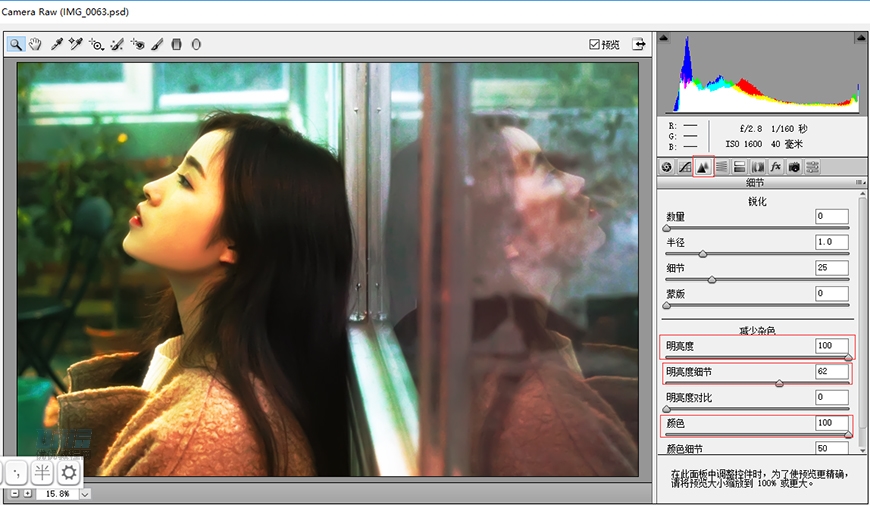The image size is (870, 505).
Task: Select the Hand tool
Action: (36, 44)
